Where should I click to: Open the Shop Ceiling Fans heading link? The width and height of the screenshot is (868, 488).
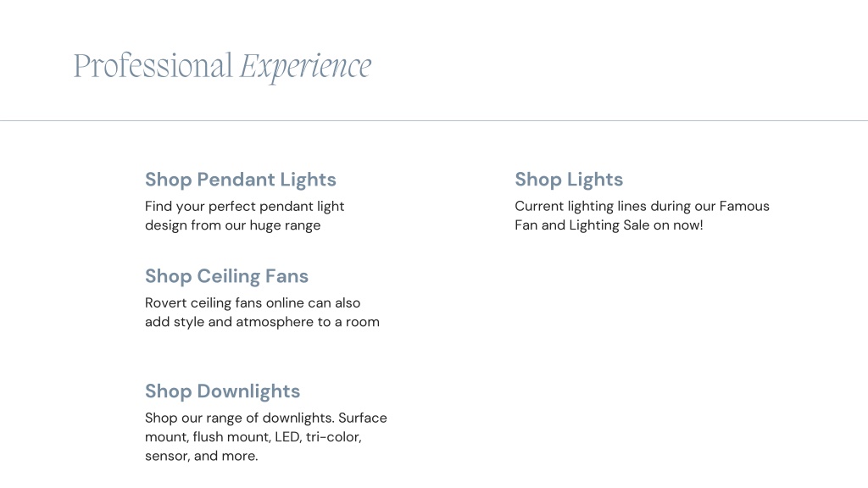pyautogui.click(x=226, y=276)
